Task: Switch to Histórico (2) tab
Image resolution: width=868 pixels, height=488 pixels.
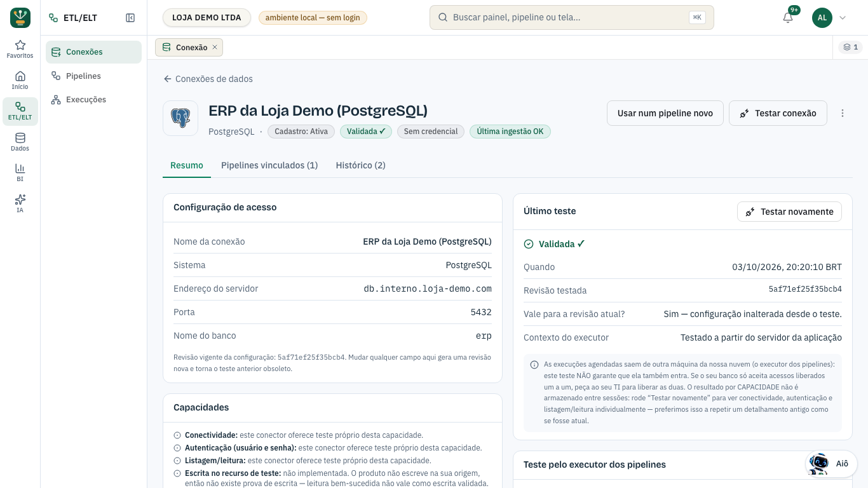Action: click(361, 165)
